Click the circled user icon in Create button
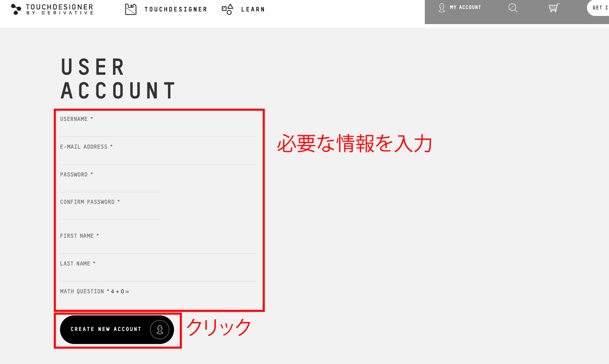The image size is (609, 364). coord(160,330)
